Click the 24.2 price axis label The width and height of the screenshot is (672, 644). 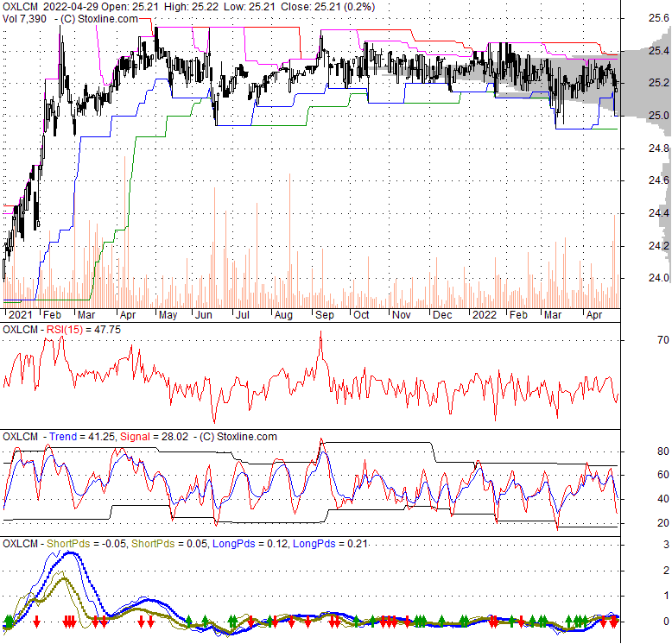click(658, 246)
